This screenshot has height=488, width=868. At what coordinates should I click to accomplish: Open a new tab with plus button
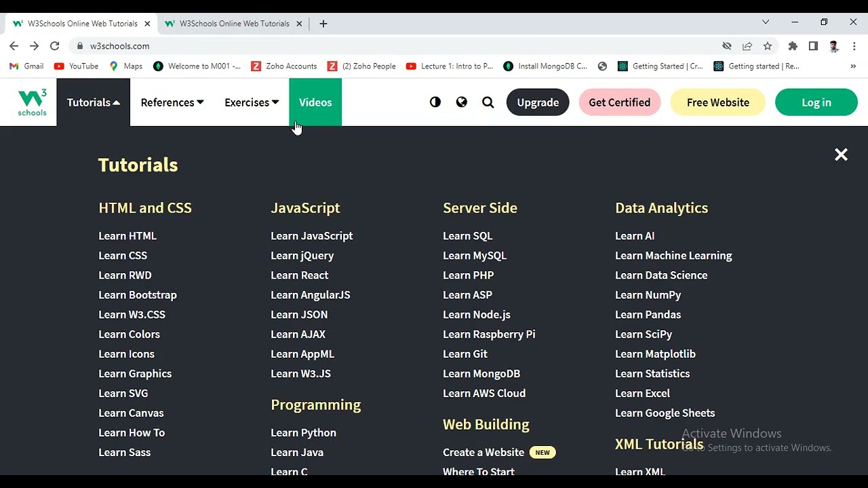(x=323, y=24)
